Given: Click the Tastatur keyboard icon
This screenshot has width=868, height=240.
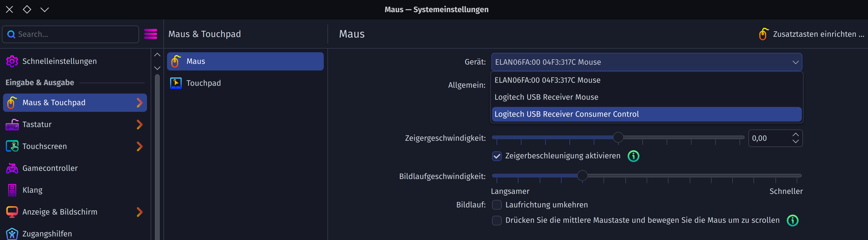Looking at the screenshot, I should pyautogui.click(x=12, y=124).
